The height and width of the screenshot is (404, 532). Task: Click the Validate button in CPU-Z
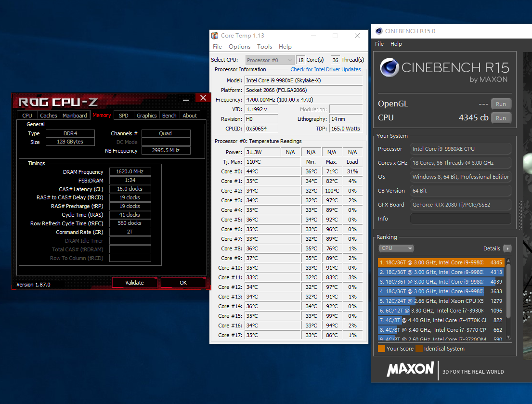point(135,283)
